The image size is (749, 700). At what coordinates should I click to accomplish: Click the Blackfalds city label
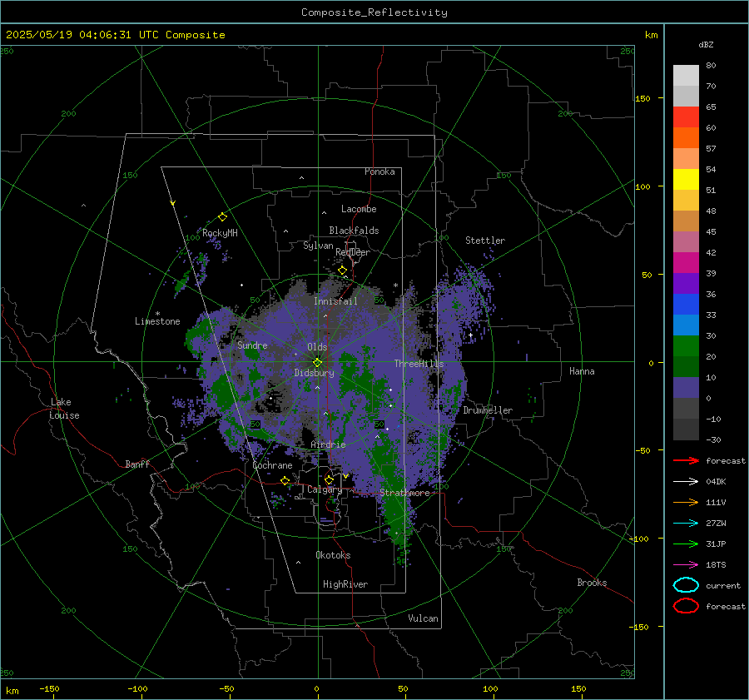[x=354, y=231]
